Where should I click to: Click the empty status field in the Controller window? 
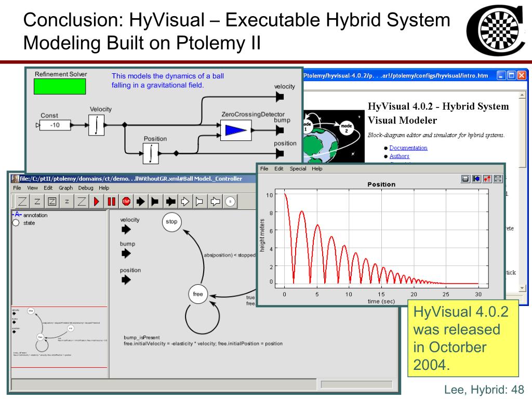(x=164, y=385)
